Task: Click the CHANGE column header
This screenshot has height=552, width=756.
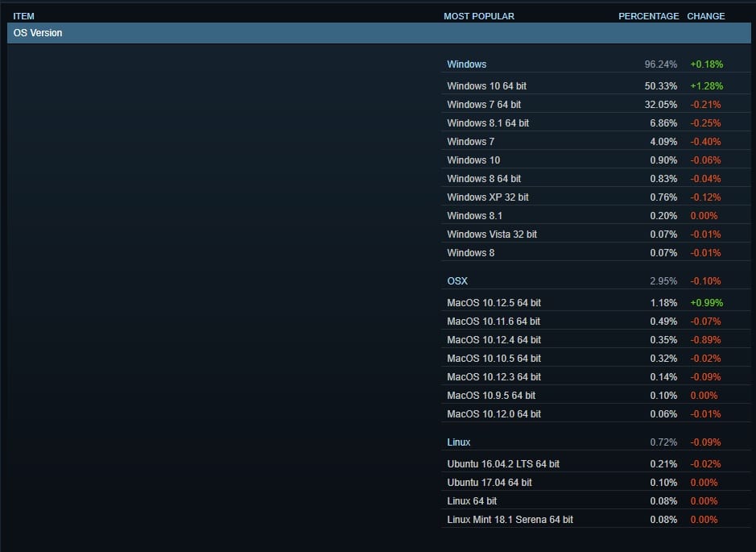Action: tap(705, 16)
